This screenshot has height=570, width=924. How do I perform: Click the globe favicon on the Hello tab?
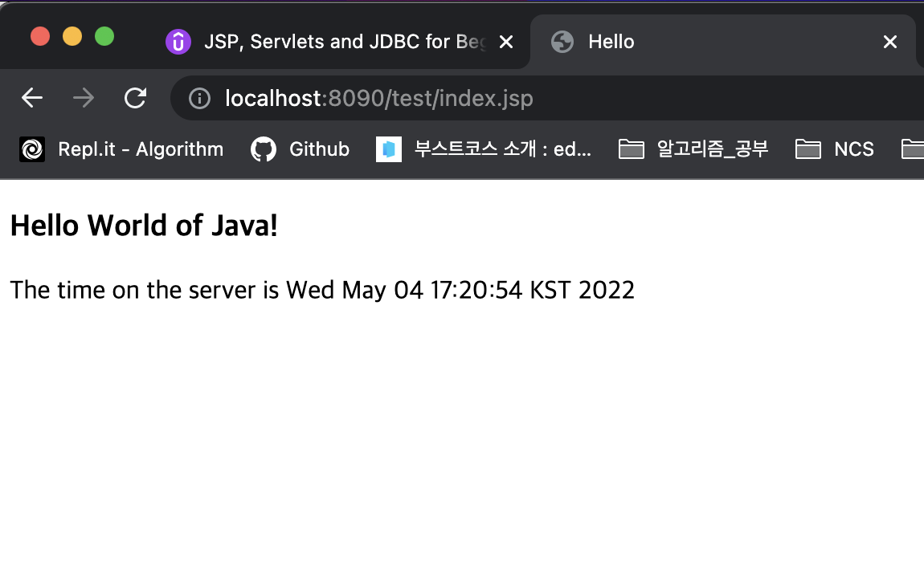[x=562, y=42]
